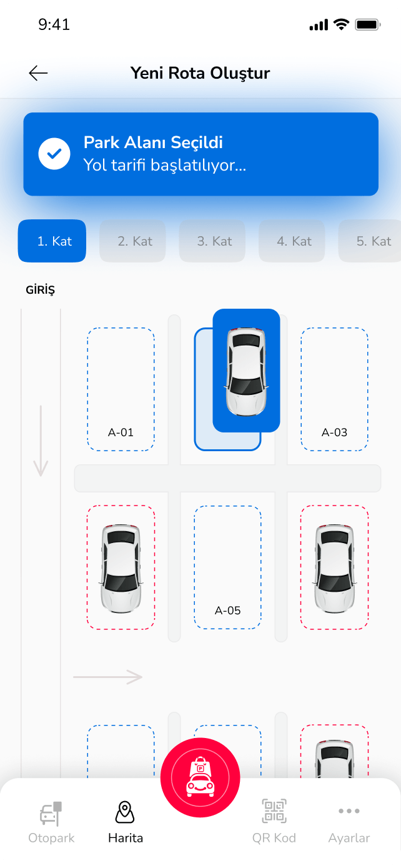
Task: Switch to 1. Kat floor tab
Action: point(52,241)
